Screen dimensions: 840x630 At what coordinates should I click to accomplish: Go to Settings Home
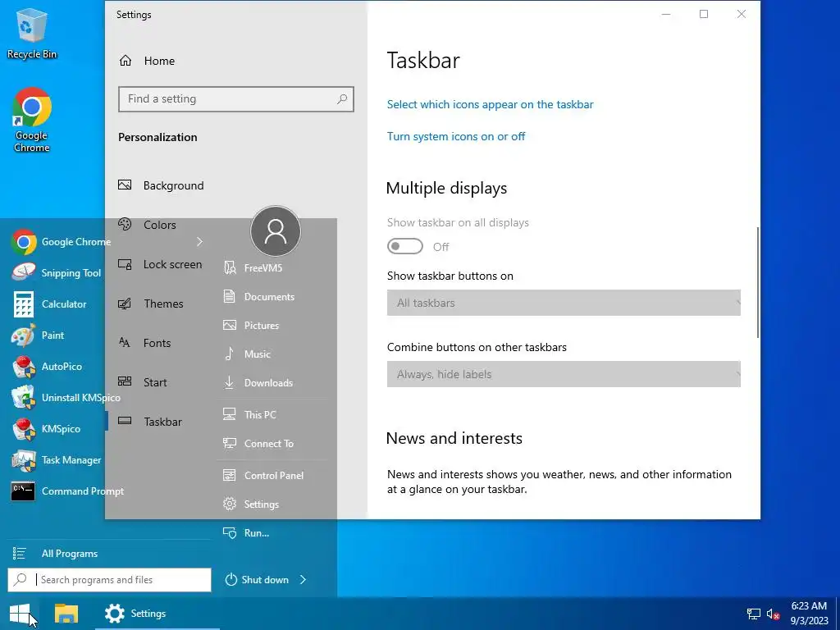(147, 61)
